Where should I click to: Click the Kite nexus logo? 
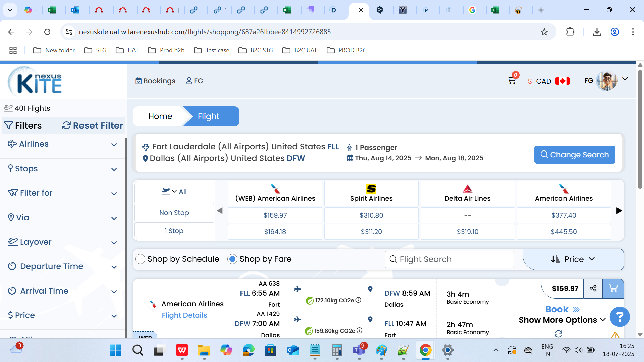point(35,81)
